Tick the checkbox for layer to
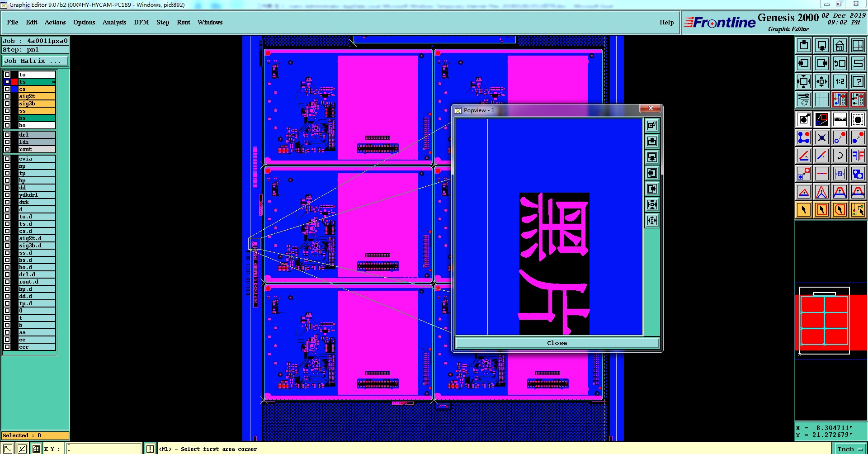Viewport: 868px width, 454px height. click(7, 75)
